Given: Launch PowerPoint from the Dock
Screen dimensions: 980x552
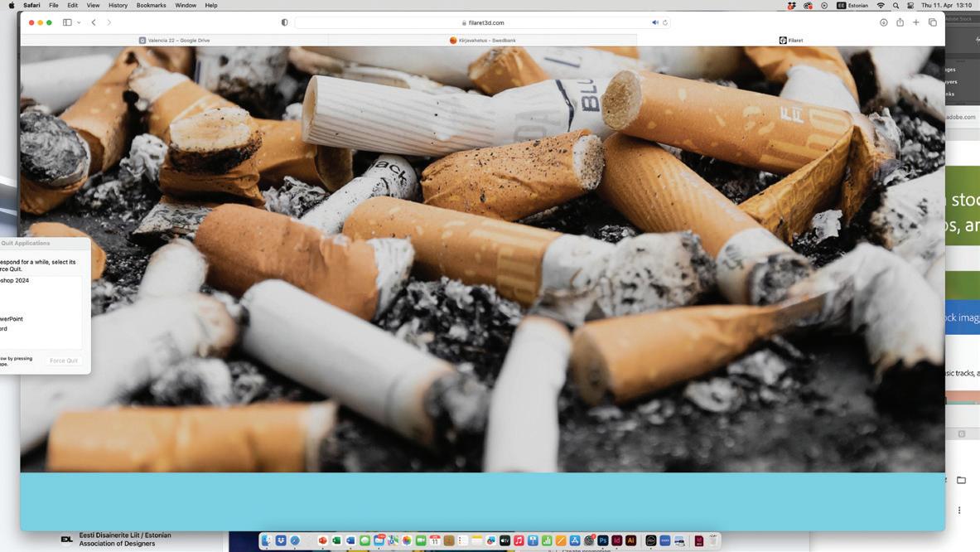Looking at the screenshot, I should click(322, 540).
